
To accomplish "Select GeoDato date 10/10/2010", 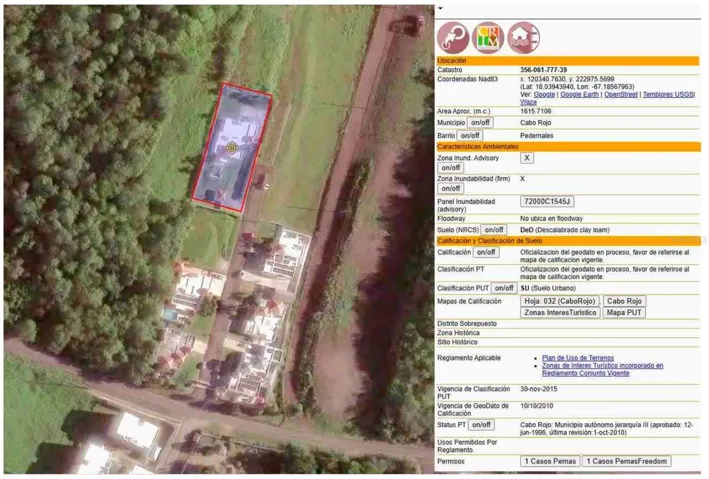I will (536, 406).
